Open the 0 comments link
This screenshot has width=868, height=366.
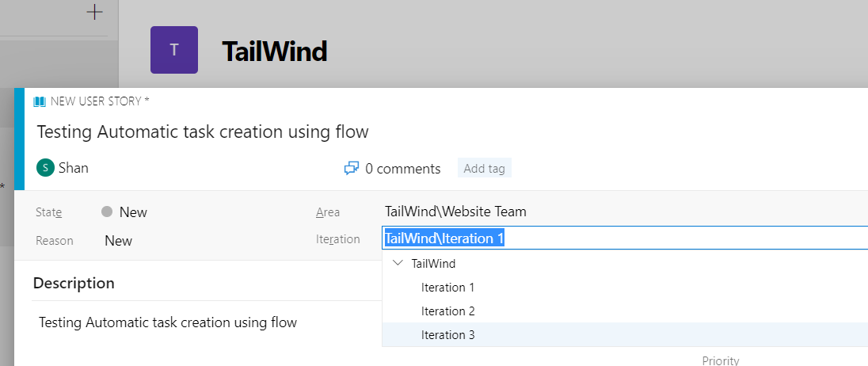tap(403, 169)
